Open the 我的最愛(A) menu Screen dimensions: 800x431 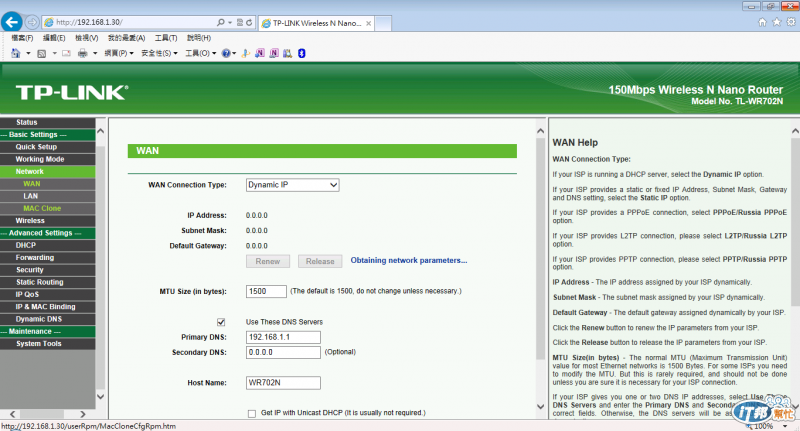coord(126,38)
